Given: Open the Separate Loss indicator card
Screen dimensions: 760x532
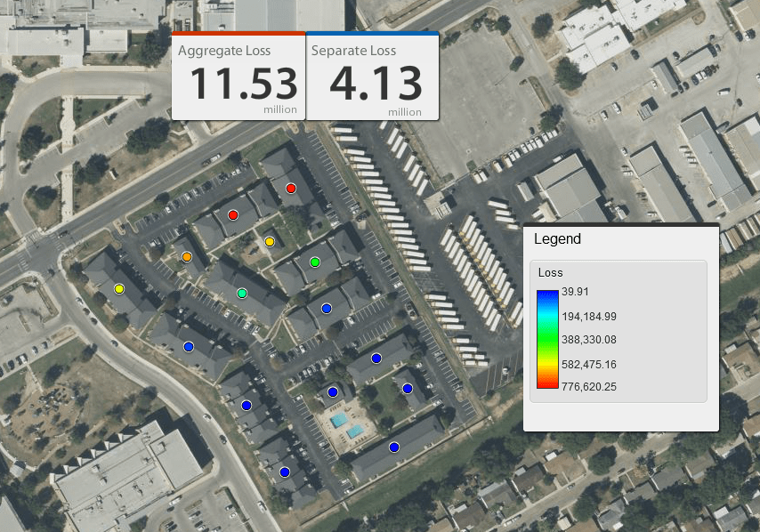Looking at the screenshot, I should pyautogui.click(x=372, y=77).
